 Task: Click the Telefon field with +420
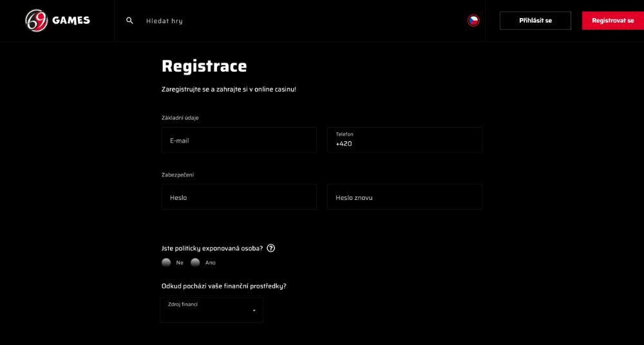pyautogui.click(x=404, y=140)
